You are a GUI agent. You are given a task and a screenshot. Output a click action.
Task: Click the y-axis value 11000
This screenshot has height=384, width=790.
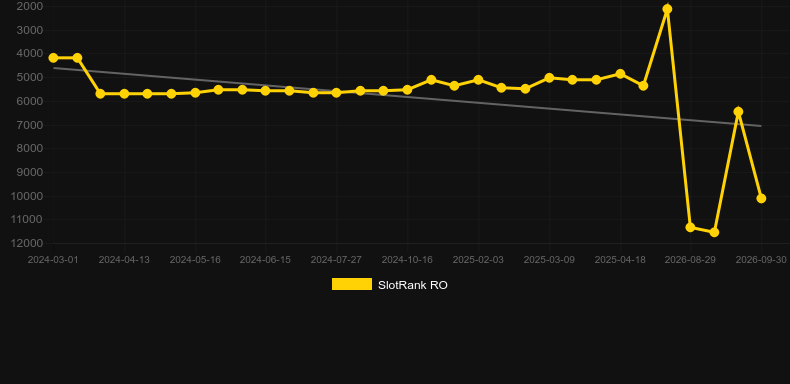27,220
